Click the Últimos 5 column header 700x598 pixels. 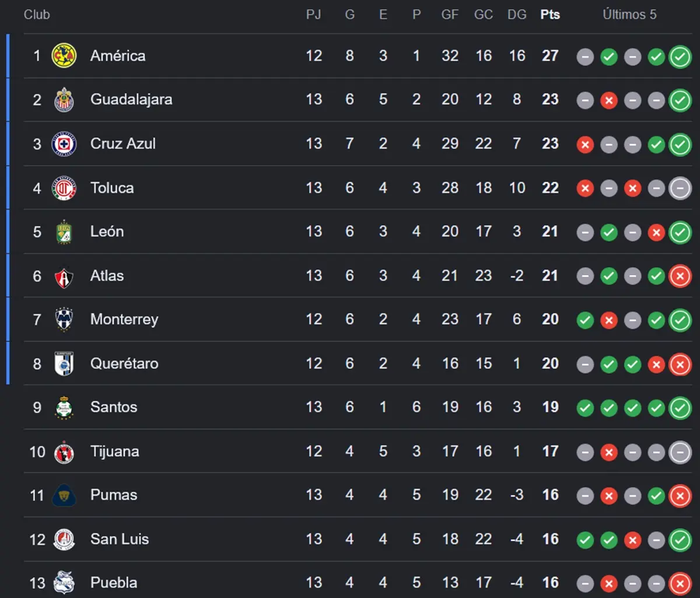point(629,15)
